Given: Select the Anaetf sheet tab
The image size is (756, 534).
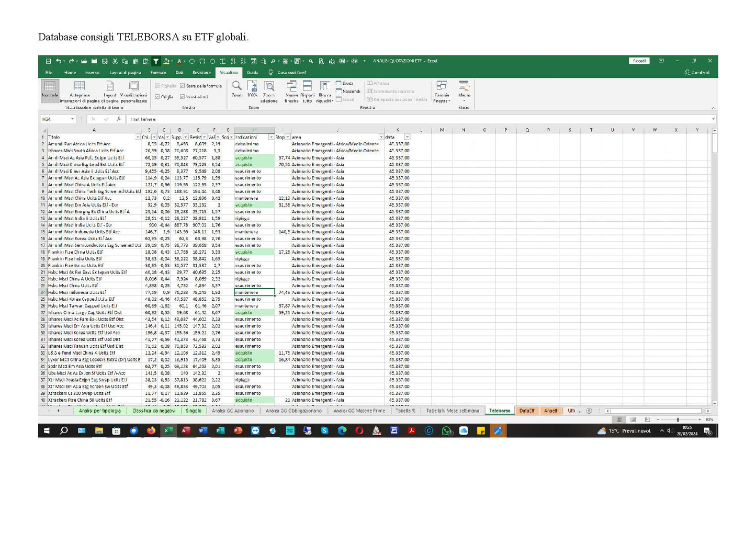Looking at the screenshot, I should tap(551, 411).
